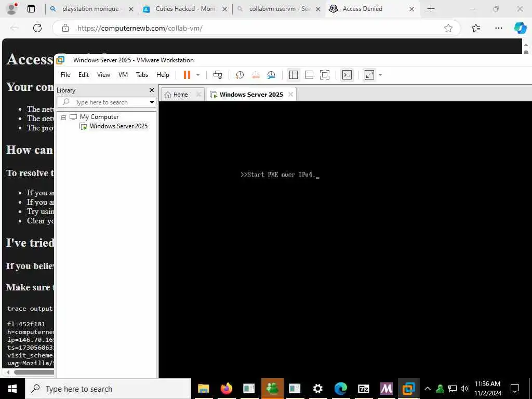This screenshot has width=532, height=399.
Task: Close the Library panel
Action: [152, 90]
